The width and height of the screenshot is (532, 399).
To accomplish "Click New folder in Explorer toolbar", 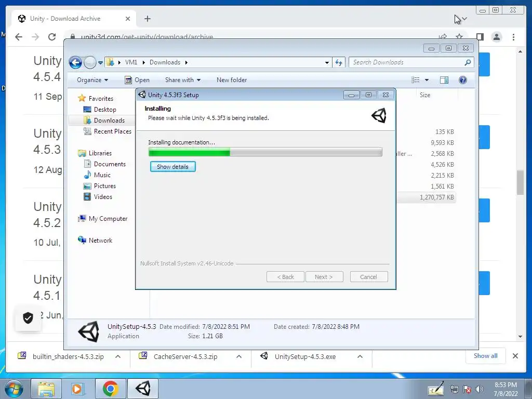I will click(x=232, y=80).
